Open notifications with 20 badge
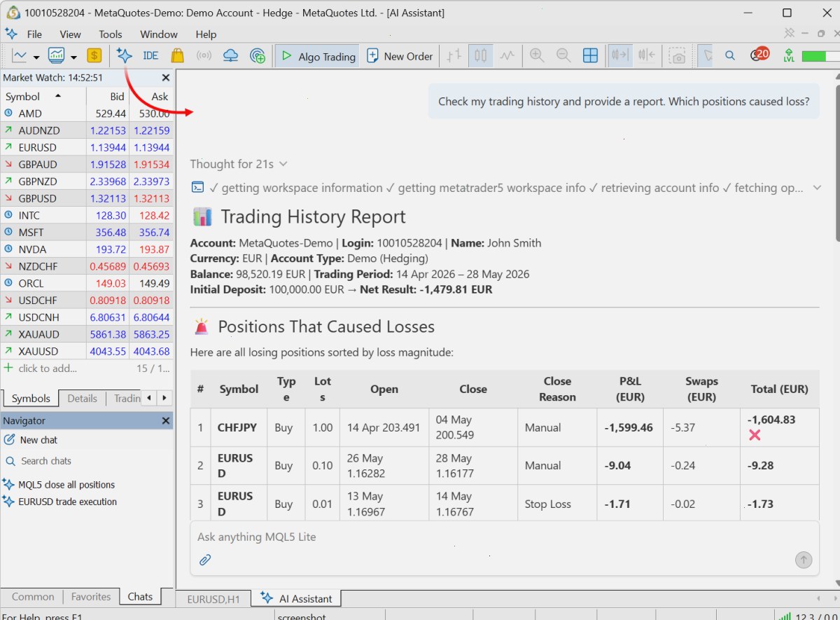The height and width of the screenshot is (620, 840). [x=759, y=55]
